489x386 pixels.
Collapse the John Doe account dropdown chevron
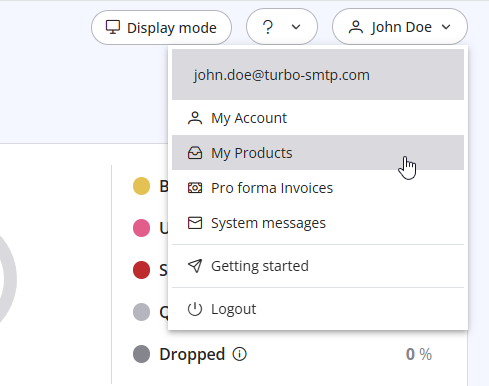[x=446, y=27]
